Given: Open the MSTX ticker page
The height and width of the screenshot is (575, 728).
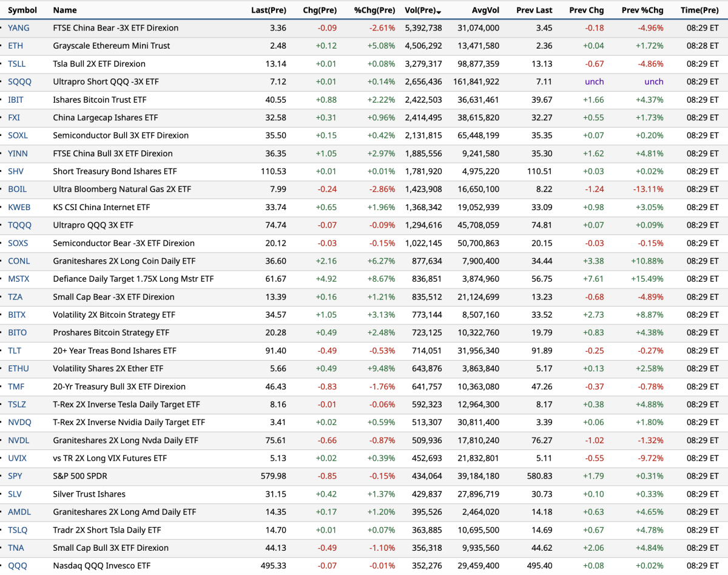Looking at the screenshot, I should pyautogui.click(x=18, y=279).
